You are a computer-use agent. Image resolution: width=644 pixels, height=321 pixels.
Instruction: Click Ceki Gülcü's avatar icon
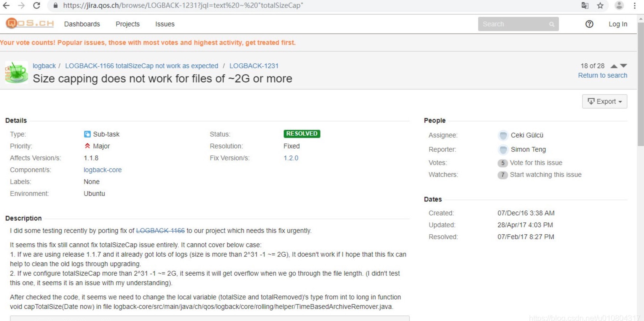503,135
